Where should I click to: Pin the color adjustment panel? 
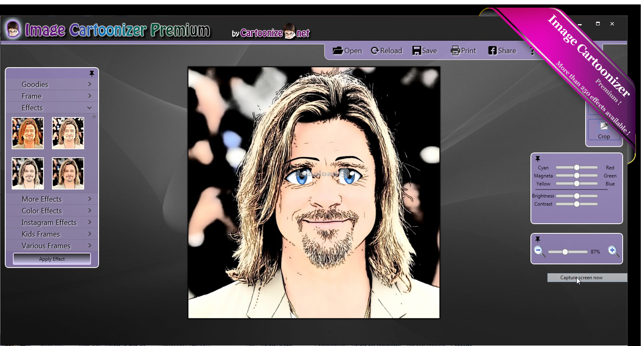point(538,159)
